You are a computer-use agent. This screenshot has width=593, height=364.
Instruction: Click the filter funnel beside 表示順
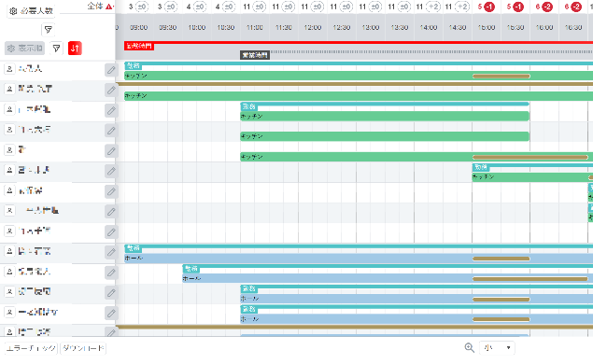(x=56, y=48)
